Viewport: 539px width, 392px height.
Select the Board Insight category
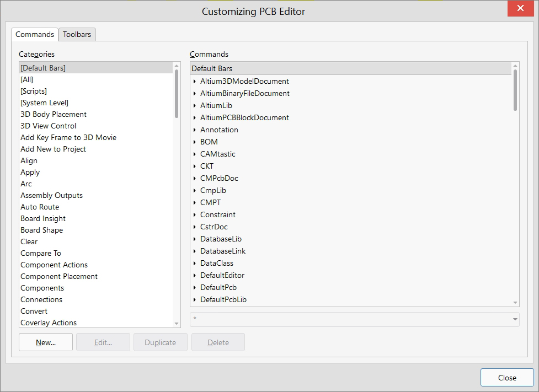pyautogui.click(x=96, y=218)
